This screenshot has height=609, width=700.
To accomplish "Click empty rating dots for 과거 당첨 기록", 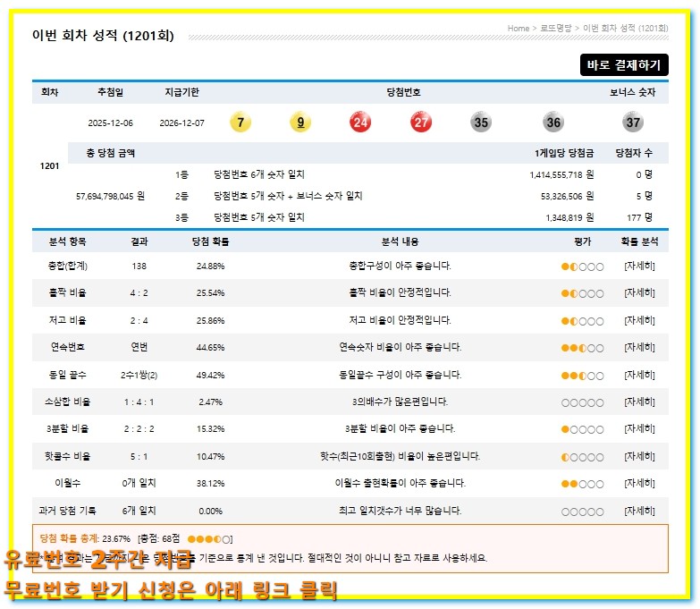I will [583, 512].
